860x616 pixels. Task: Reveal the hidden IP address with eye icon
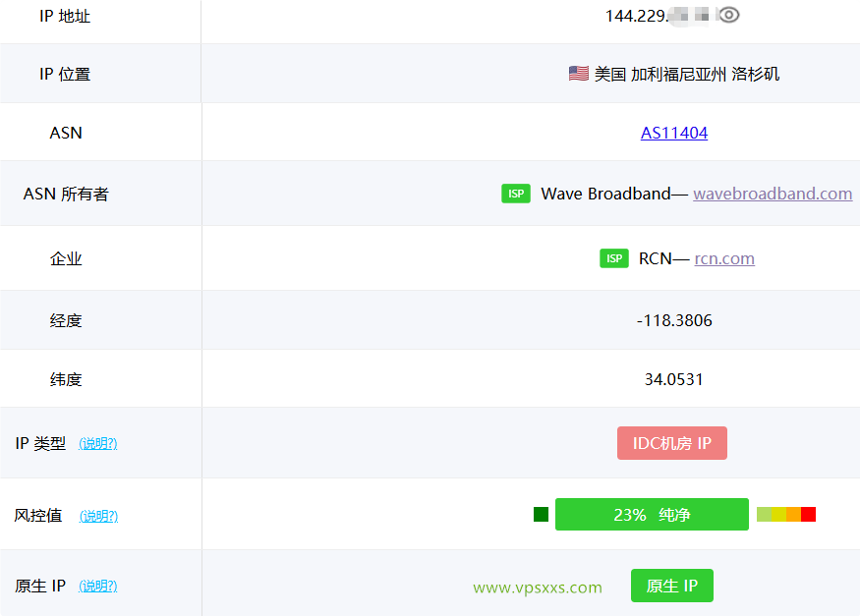(729, 15)
